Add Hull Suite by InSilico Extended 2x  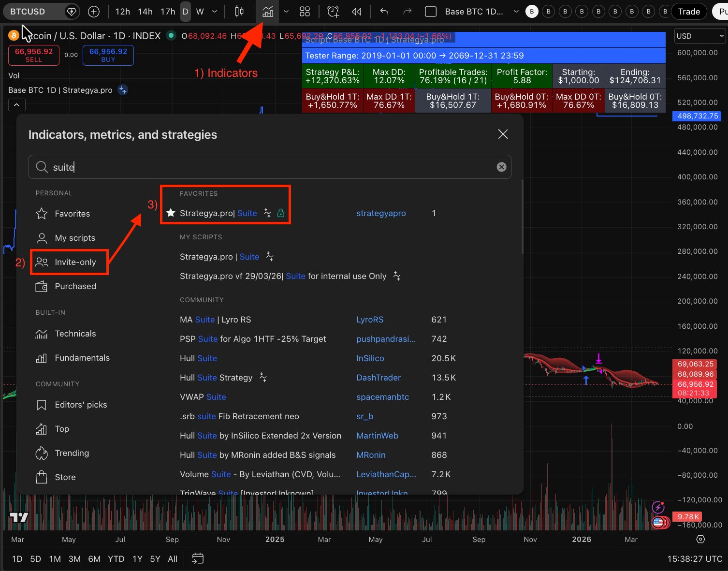click(261, 436)
